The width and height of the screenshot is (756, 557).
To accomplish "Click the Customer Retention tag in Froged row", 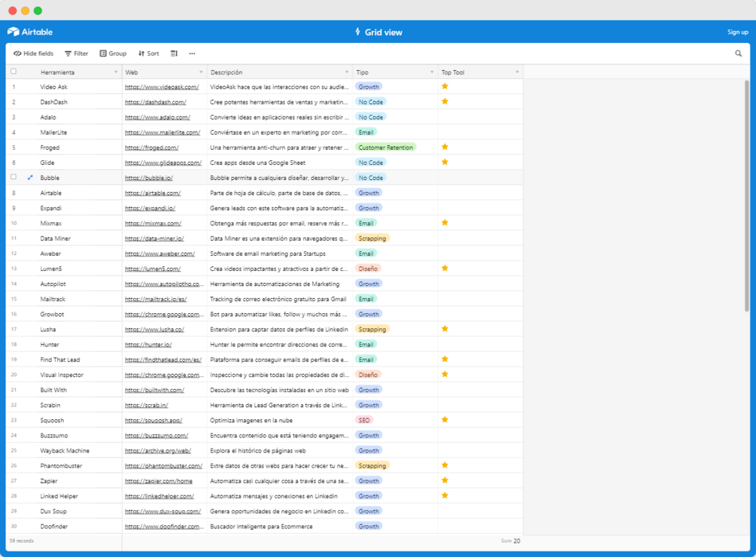I will pyautogui.click(x=386, y=148).
